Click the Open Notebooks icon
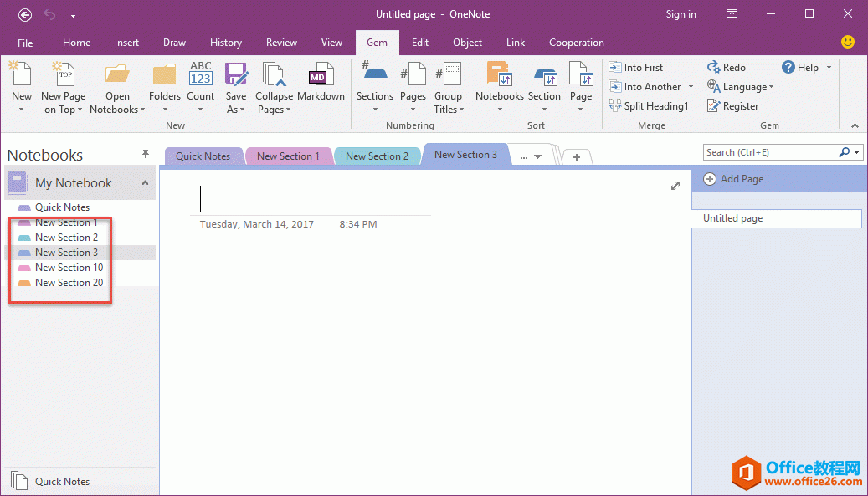This screenshot has height=496, width=868. [x=117, y=81]
